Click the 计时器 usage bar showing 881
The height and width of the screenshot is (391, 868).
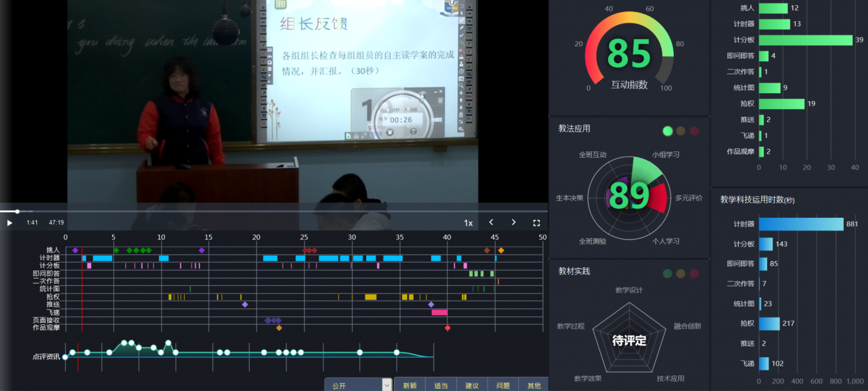tap(801, 224)
